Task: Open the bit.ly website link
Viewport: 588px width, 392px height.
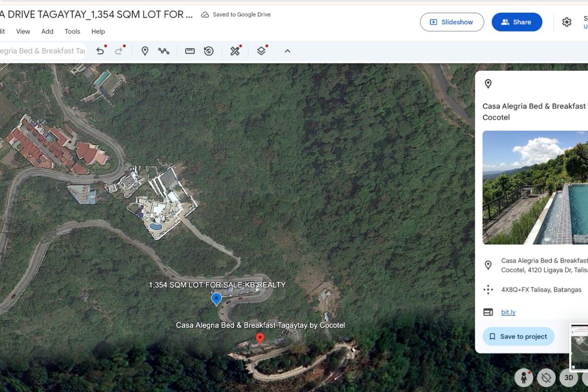Action: pos(508,312)
